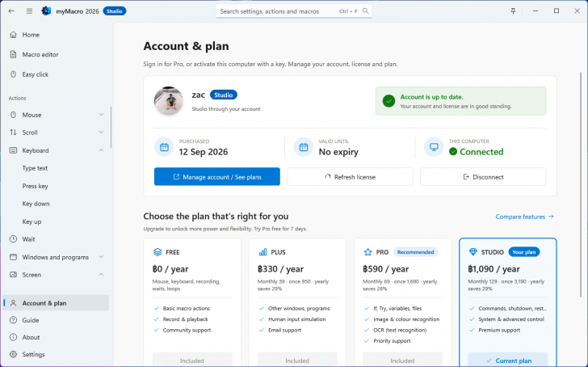
Task: Click the PLUS plan bar chart icon
Action: tap(262, 252)
